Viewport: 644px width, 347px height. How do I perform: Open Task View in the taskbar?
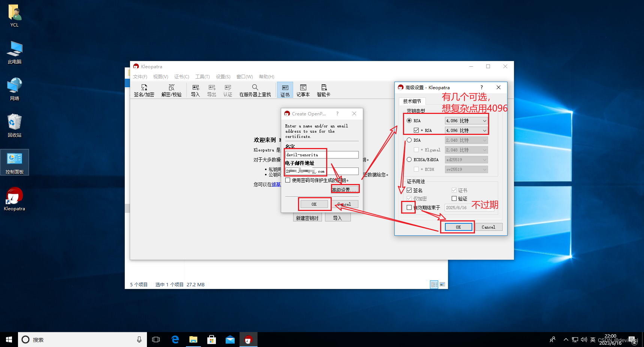[156, 340]
